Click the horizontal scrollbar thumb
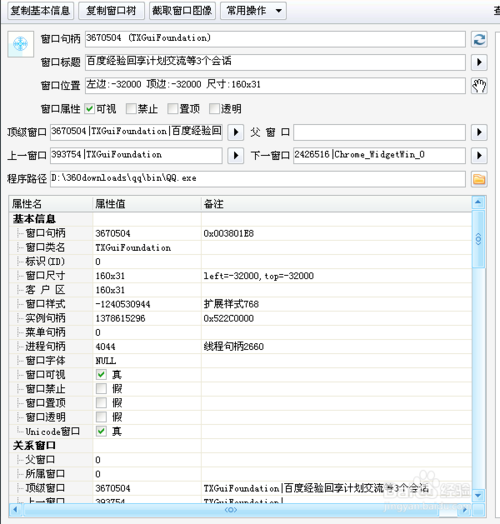The height and width of the screenshot is (524, 500). (231, 510)
